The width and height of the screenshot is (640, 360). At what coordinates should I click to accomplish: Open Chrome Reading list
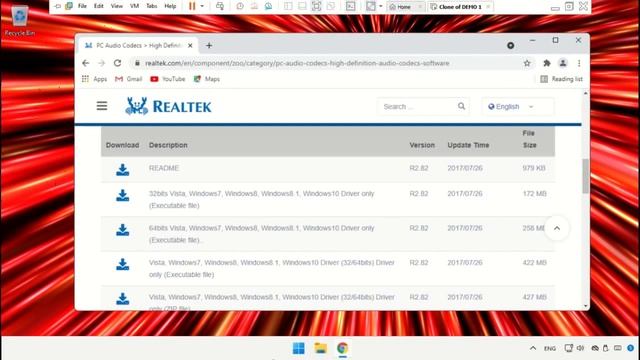point(561,79)
